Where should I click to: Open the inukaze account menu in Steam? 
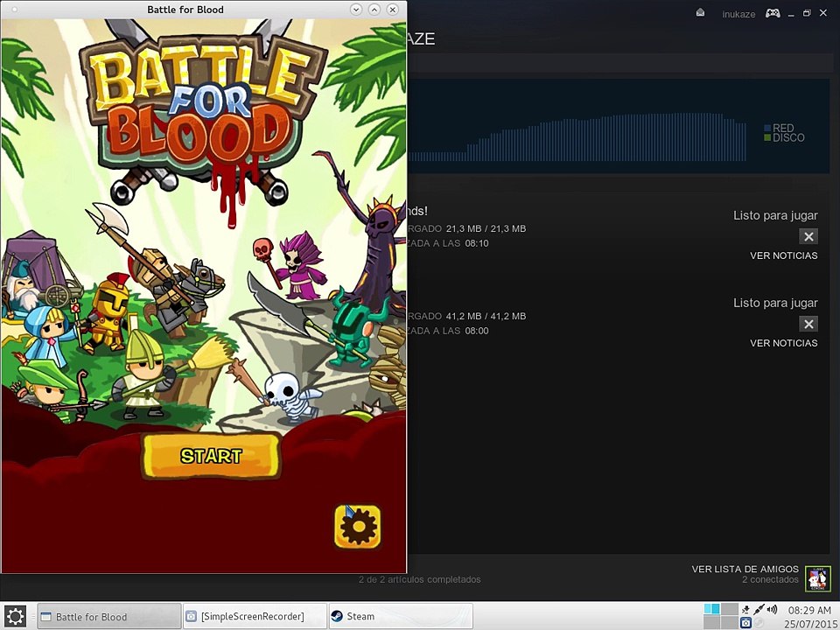[x=738, y=14]
